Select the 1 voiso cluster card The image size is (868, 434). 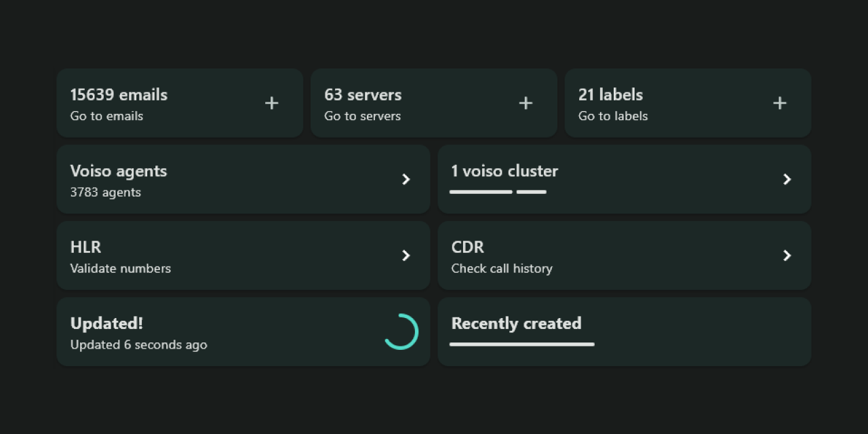[x=624, y=179]
